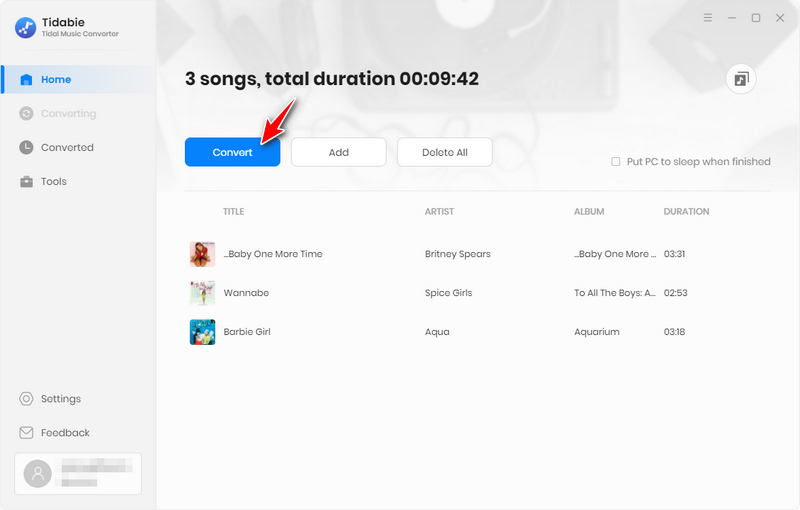Click the 'Tidabie' app name text
The image size is (800, 510).
click(x=63, y=22)
